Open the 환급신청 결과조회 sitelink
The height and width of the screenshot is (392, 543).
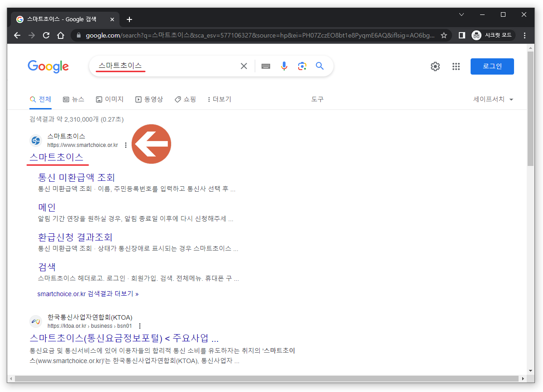[75, 237]
